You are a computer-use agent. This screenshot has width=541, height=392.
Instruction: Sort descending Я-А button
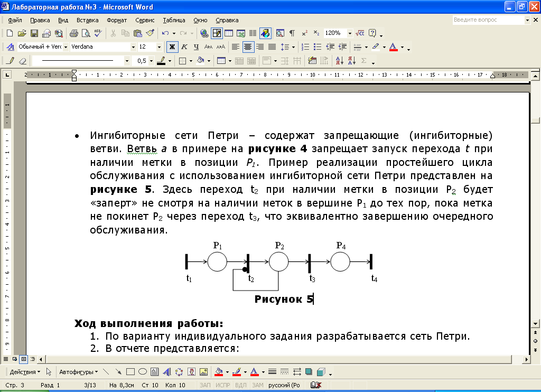click(x=351, y=61)
